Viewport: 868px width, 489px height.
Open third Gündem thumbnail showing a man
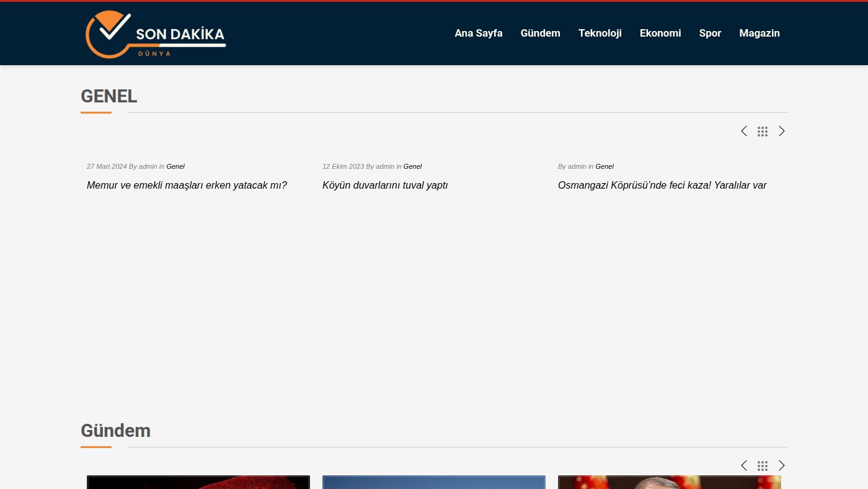point(670,482)
